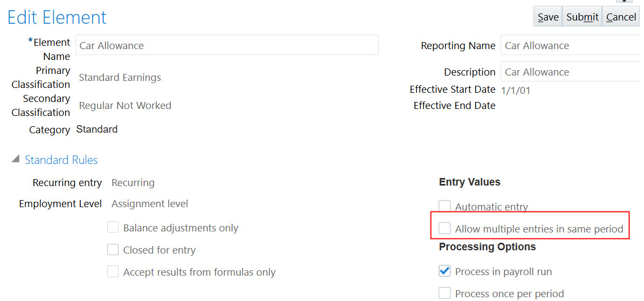Click the Edit Element page title
The image size is (644, 301).
57,17
